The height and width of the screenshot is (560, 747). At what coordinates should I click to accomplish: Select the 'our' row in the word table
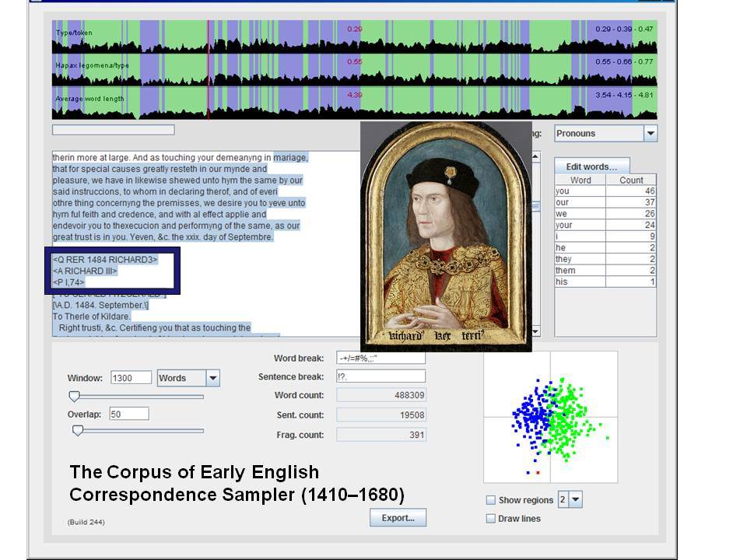[605, 202]
